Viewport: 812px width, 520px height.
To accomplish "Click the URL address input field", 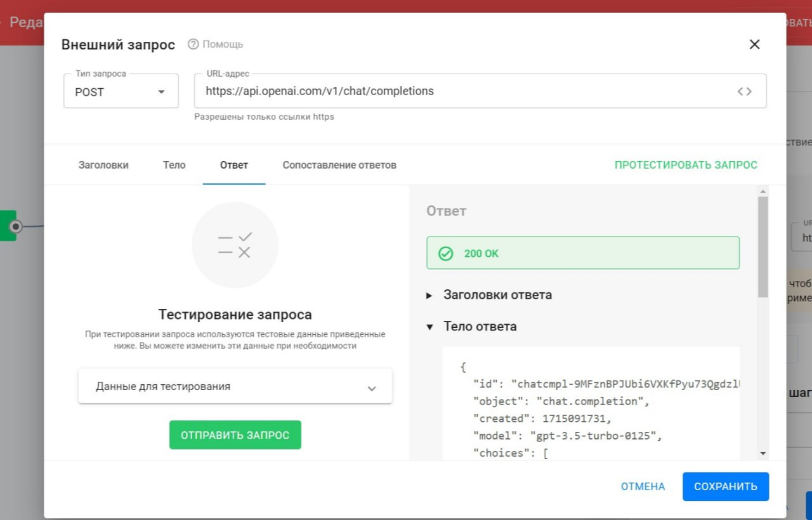I will (x=463, y=91).
